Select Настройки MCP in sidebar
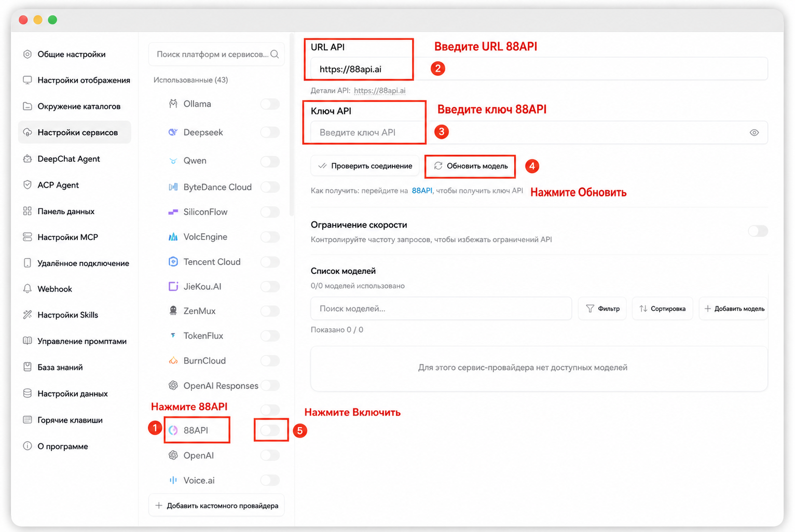 (x=75, y=237)
